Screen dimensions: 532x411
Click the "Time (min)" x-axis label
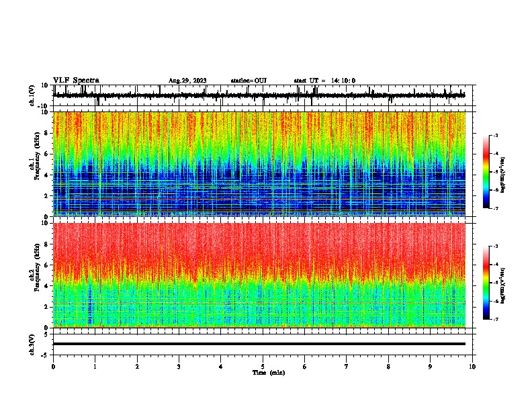(x=269, y=373)
